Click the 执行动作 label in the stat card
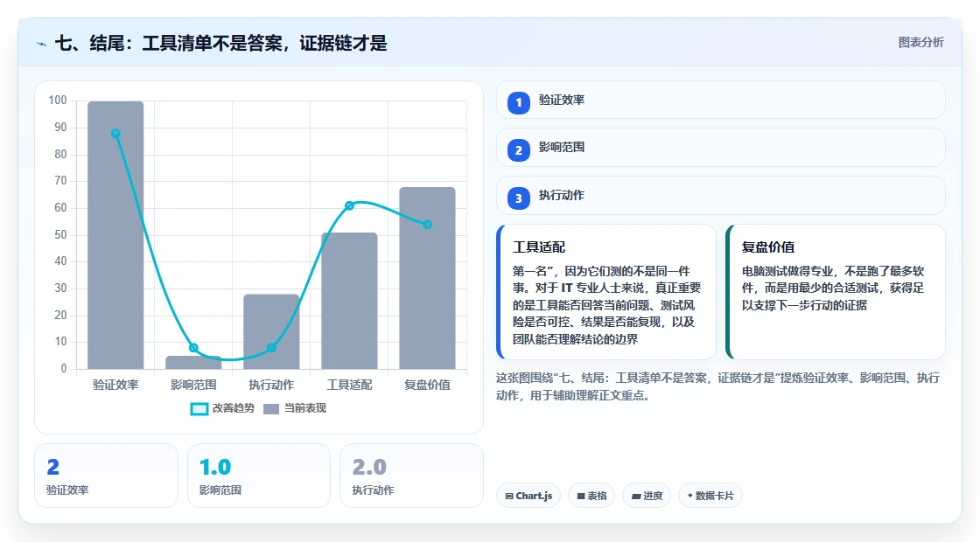 point(373,490)
